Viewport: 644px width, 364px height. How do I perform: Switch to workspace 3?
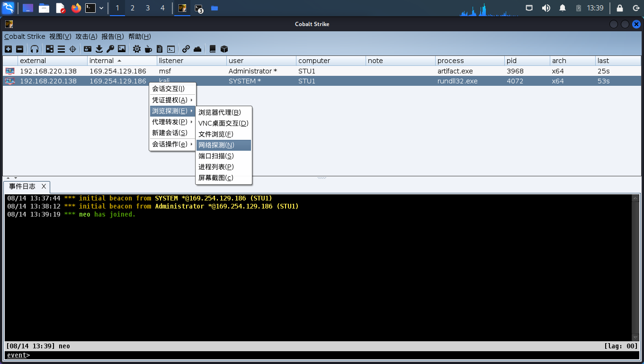click(x=148, y=8)
